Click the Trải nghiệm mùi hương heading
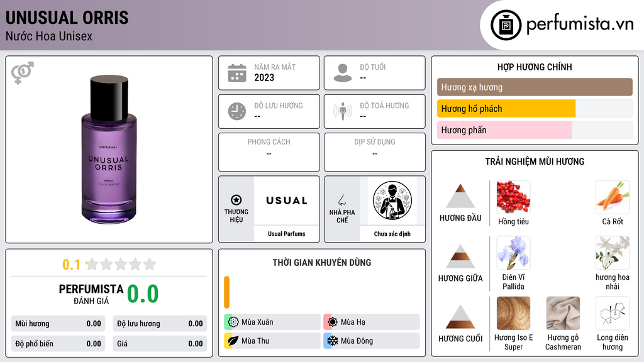644x362 pixels. click(535, 162)
